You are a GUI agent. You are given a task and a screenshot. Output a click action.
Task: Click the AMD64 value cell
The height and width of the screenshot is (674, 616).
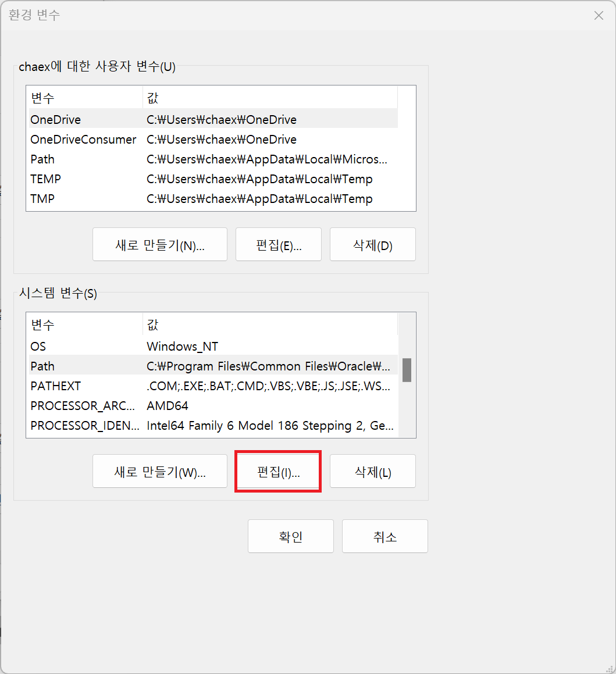tap(167, 406)
